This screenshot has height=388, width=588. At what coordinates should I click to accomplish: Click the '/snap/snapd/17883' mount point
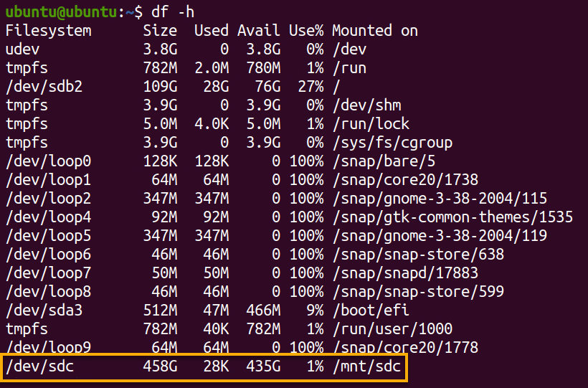point(405,273)
